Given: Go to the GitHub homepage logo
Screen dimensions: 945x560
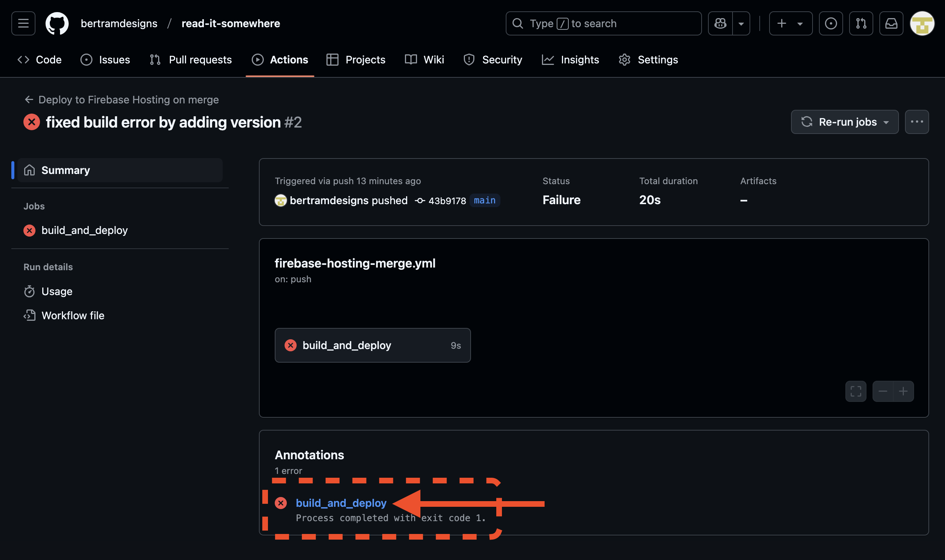Looking at the screenshot, I should pyautogui.click(x=57, y=23).
